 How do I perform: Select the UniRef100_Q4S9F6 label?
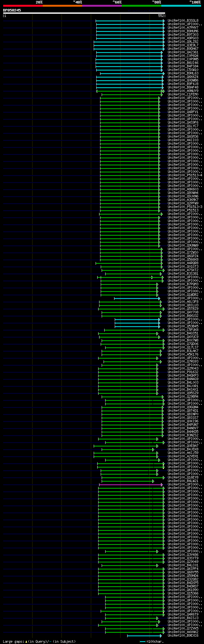(183, 123)
